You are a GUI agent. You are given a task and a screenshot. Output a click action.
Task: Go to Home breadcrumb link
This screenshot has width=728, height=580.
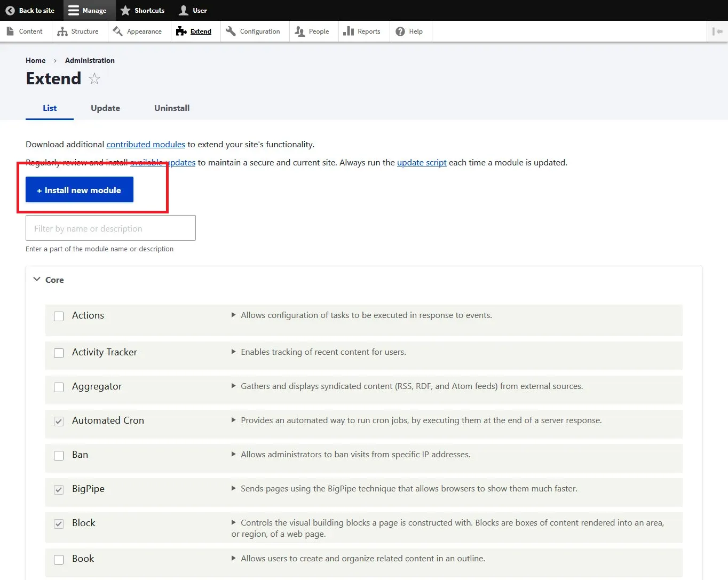pyautogui.click(x=36, y=60)
